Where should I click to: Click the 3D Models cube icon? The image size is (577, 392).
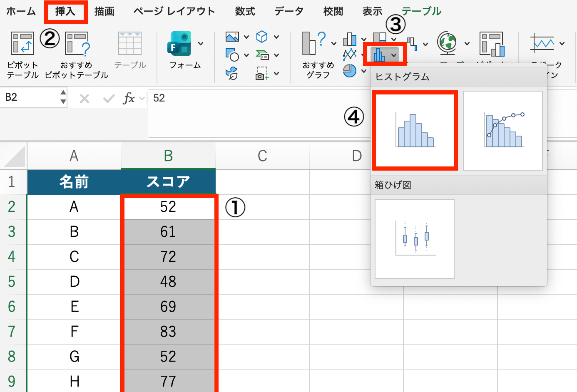coord(262,37)
